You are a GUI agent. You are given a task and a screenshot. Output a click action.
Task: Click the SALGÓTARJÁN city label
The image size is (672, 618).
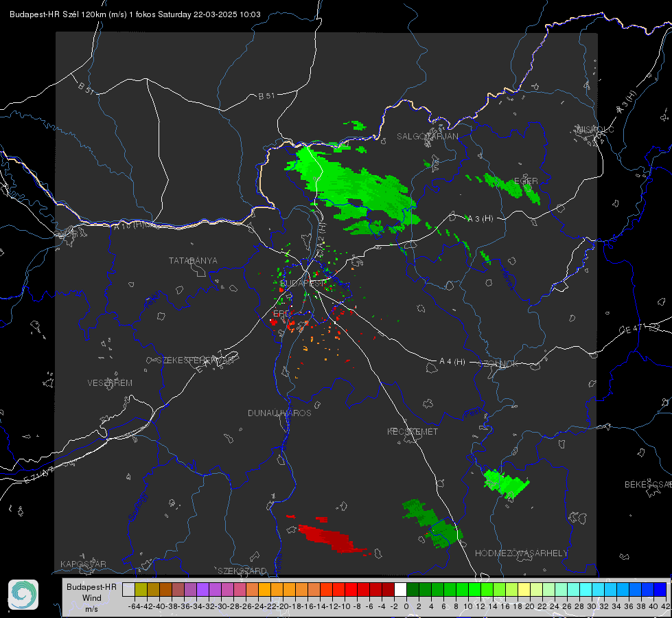pos(427,137)
